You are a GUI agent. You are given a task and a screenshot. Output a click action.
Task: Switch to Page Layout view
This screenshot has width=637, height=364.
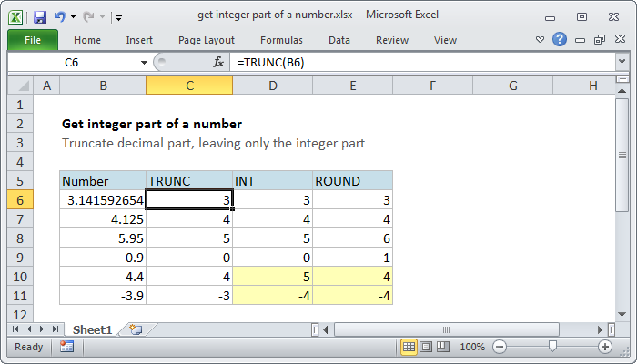426,347
